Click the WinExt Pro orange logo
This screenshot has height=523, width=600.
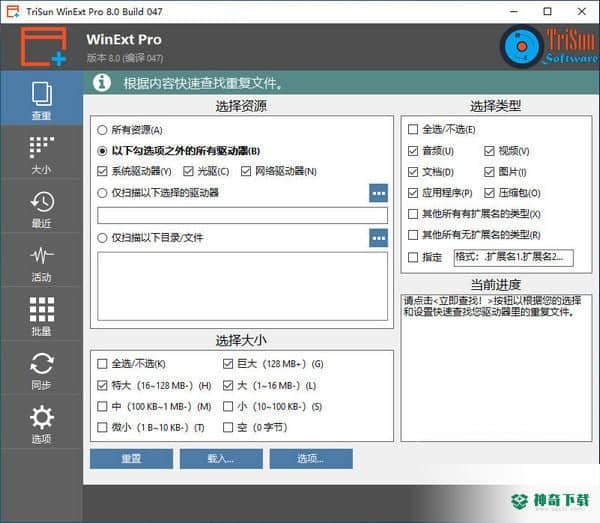(x=44, y=47)
